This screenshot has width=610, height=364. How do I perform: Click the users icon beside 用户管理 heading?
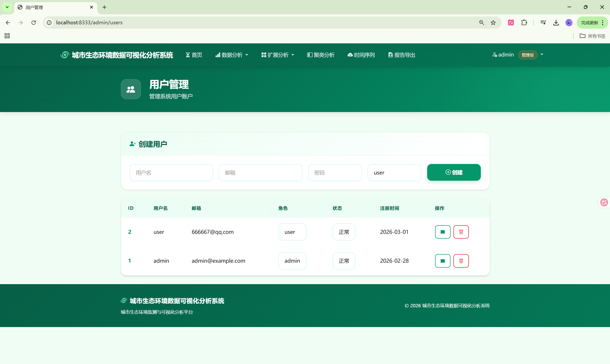tap(131, 89)
